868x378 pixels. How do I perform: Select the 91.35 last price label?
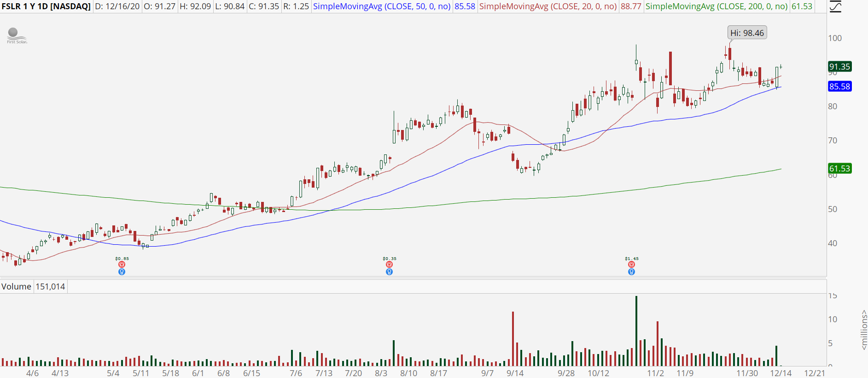(839, 66)
